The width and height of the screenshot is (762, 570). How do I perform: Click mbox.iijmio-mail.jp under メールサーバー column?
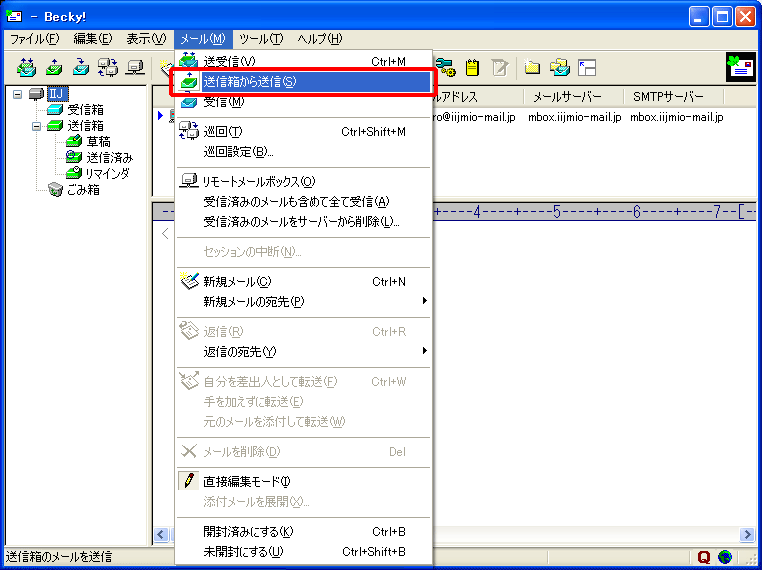point(575,118)
